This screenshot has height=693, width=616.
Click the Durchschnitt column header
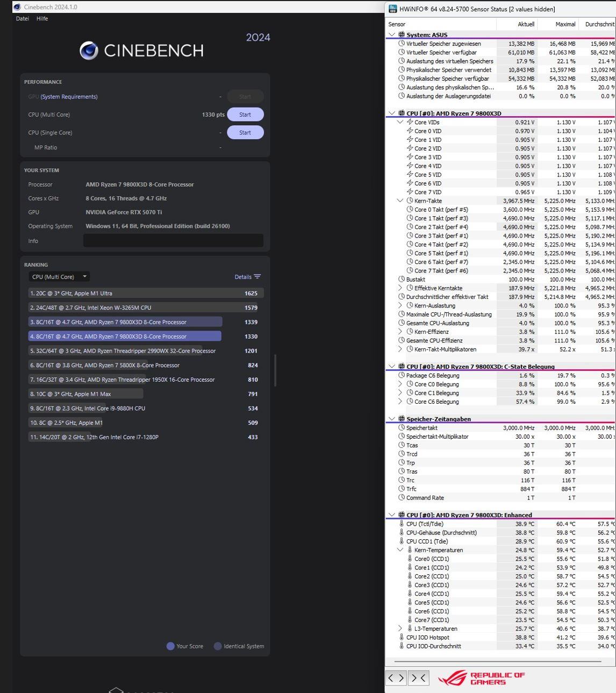(597, 24)
